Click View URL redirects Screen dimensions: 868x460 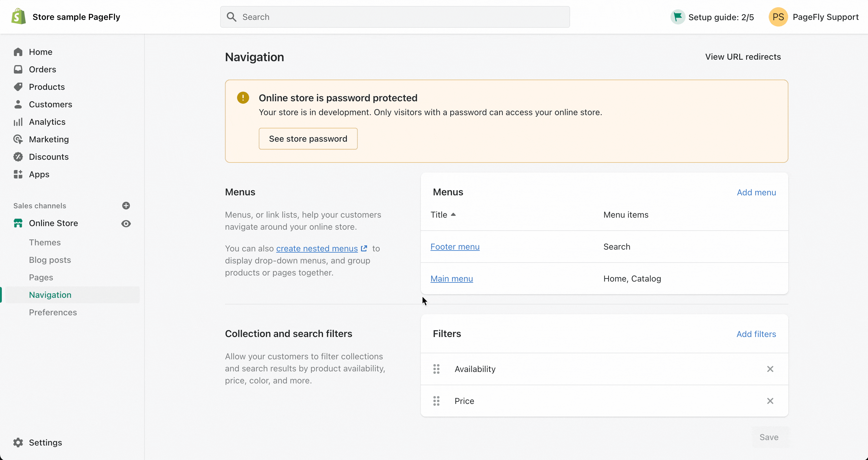click(x=743, y=57)
